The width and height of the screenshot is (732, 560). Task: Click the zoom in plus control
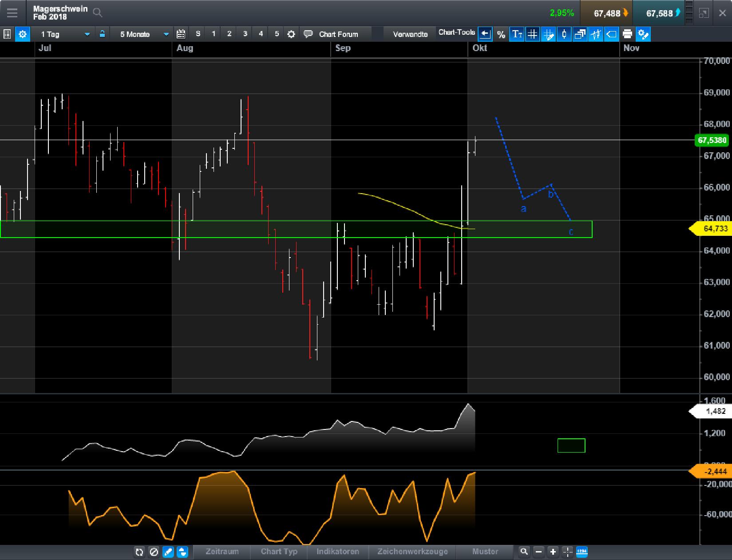(x=553, y=552)
